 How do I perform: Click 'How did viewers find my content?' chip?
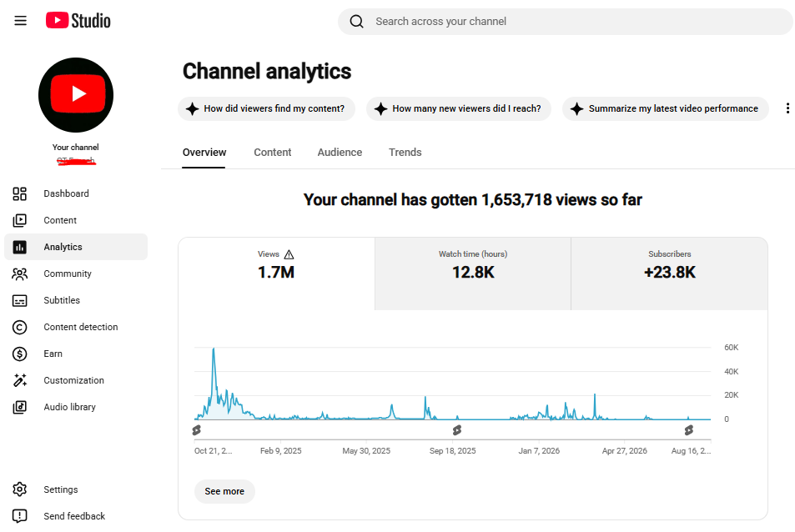coord(266,108)
